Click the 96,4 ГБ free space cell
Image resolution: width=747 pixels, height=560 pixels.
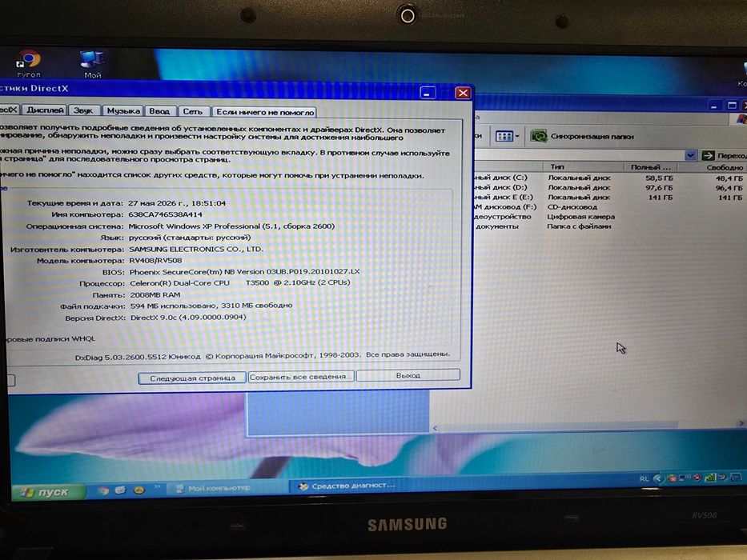729,188
